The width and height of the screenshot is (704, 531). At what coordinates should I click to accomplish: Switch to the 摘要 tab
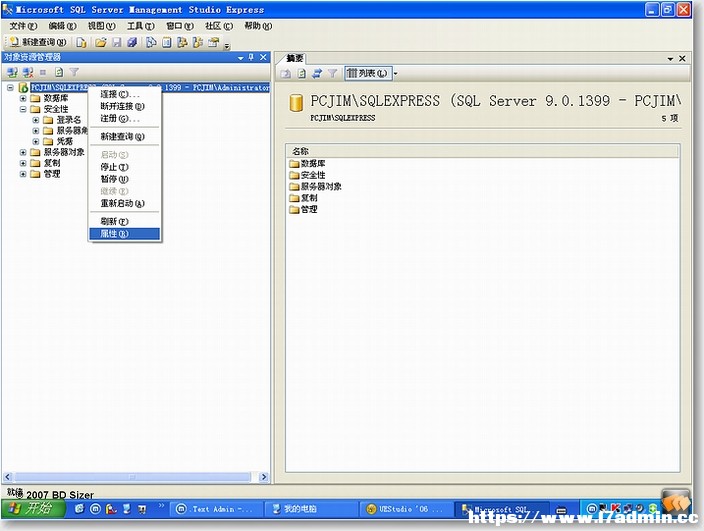[295, 58]
